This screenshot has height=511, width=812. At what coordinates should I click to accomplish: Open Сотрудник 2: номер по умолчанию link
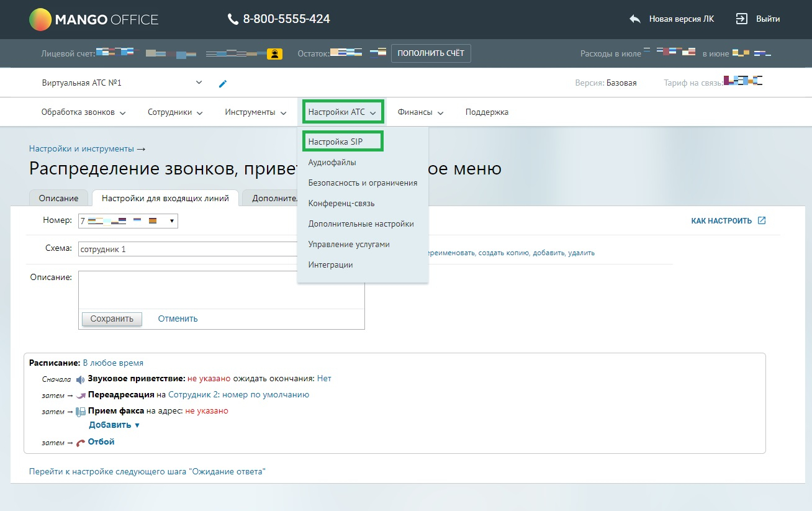point(239,395)
